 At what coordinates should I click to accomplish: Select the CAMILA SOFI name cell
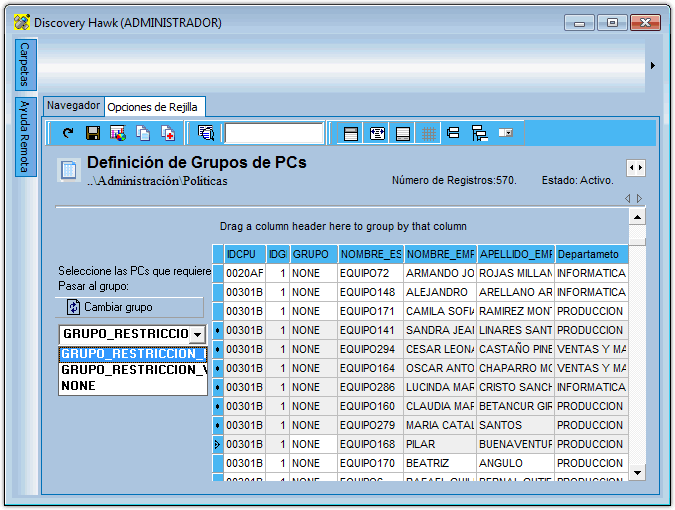pos(440,311)
